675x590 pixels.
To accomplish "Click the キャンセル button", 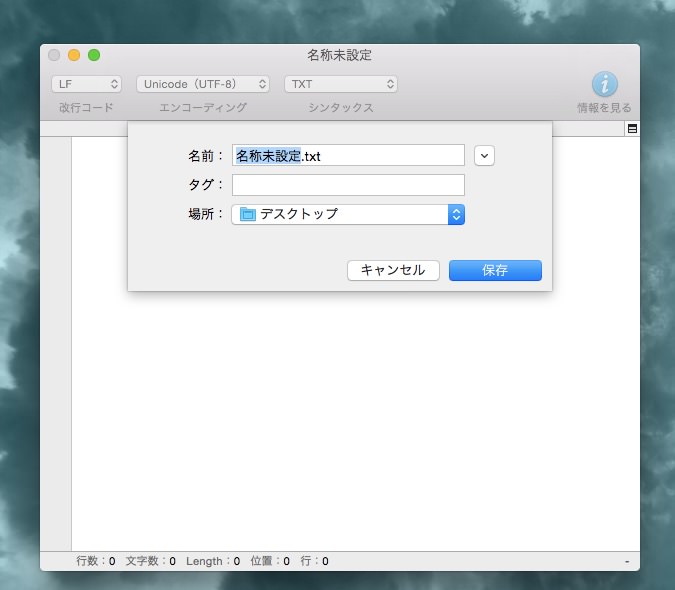I will (x=393, y=270).
